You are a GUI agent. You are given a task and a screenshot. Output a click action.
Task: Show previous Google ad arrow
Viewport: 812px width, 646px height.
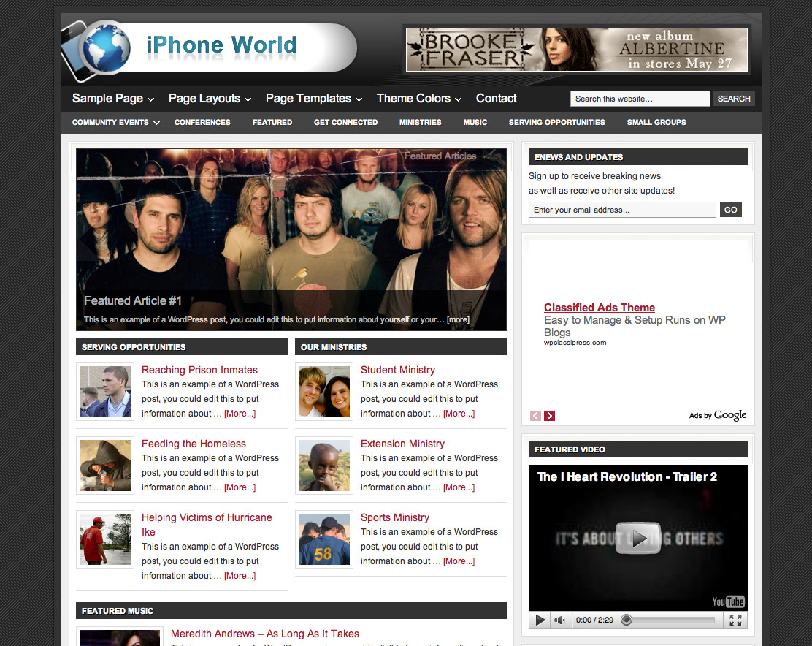[535, 416]
